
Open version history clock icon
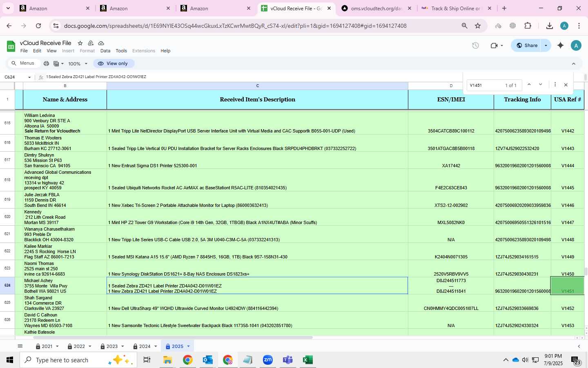[x=475, y=45]
